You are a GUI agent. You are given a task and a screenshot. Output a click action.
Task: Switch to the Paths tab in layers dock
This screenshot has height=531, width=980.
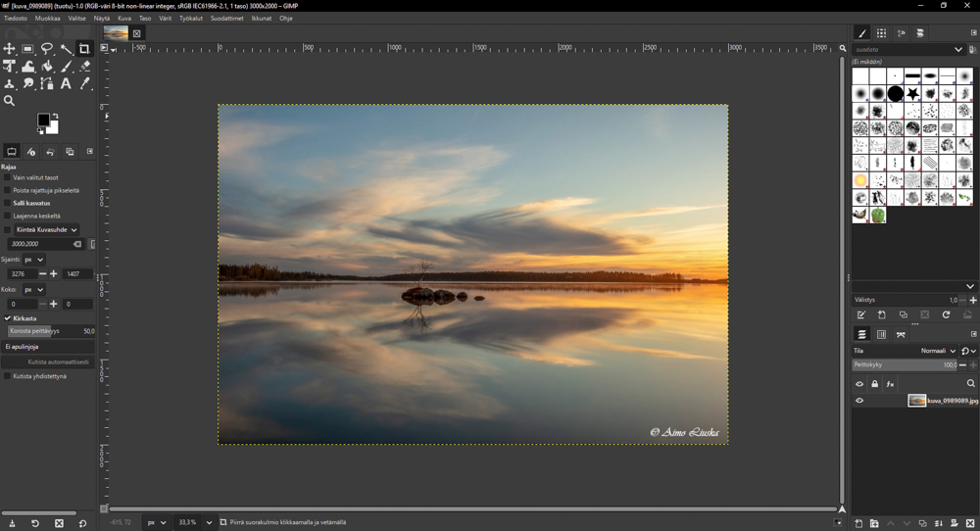(x=901, y=334)
